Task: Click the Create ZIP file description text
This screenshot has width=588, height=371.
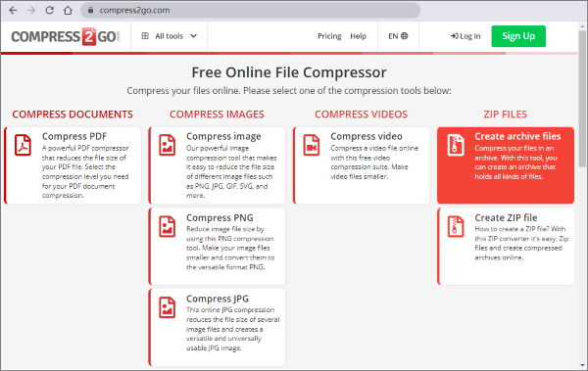Action: click(521, 243)
